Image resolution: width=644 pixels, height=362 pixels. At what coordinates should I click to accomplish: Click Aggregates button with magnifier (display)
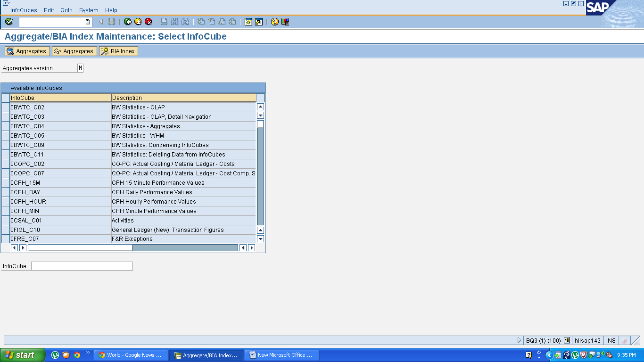[27, 51]
